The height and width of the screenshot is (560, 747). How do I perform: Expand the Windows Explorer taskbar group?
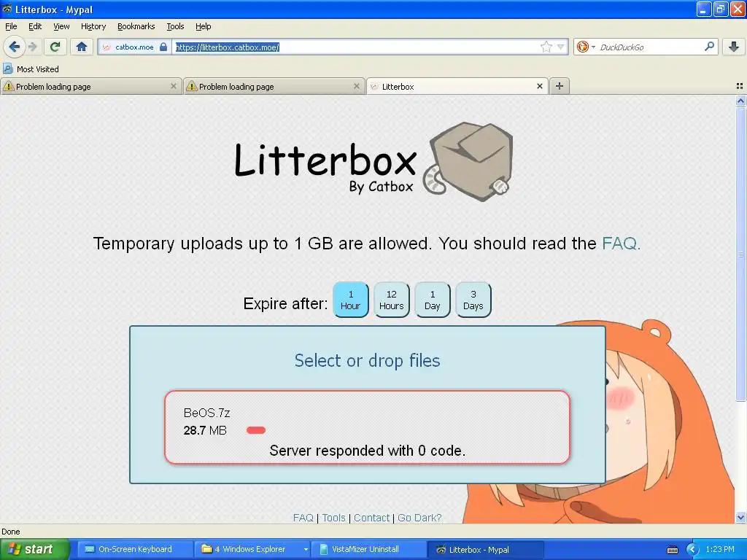(306, 550)
